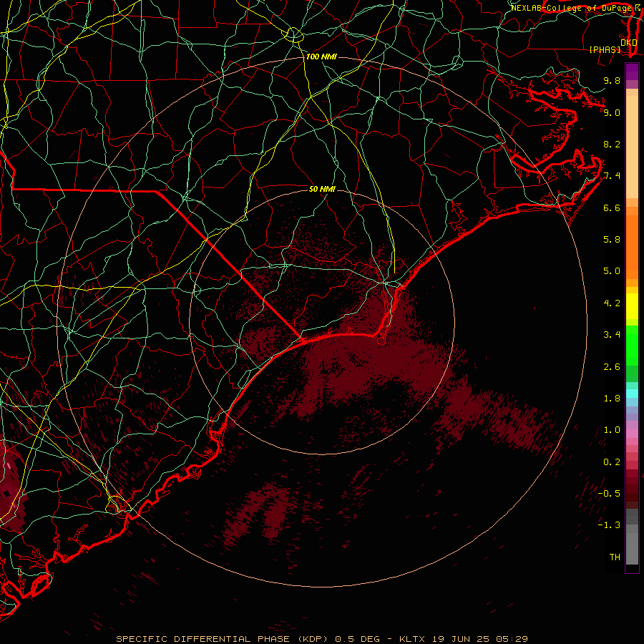Click the 0.5 DEG elevation text in the caption
Image resolution: width=644 pixels, height=644 pixels.
coord(358,639)
